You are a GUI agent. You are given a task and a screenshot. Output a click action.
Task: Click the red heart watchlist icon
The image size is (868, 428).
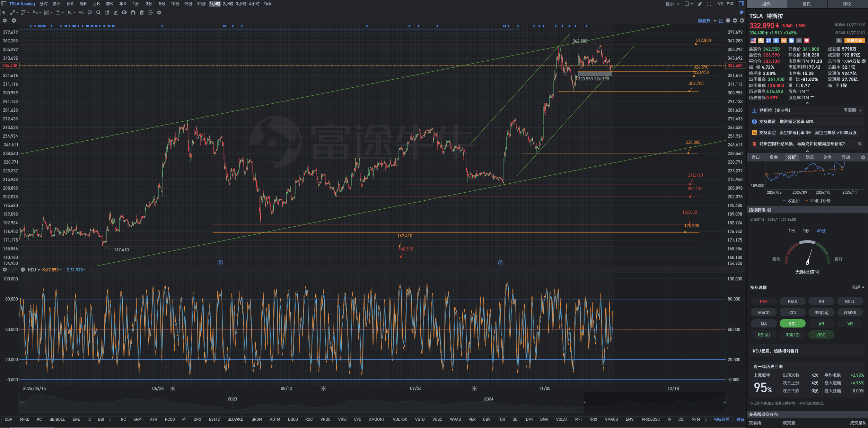(807, 41)
